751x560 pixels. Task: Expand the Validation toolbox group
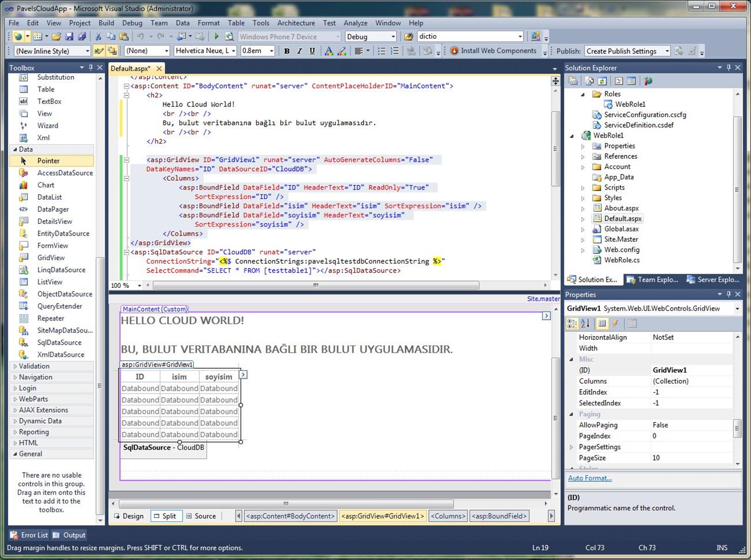coord(15,366)
